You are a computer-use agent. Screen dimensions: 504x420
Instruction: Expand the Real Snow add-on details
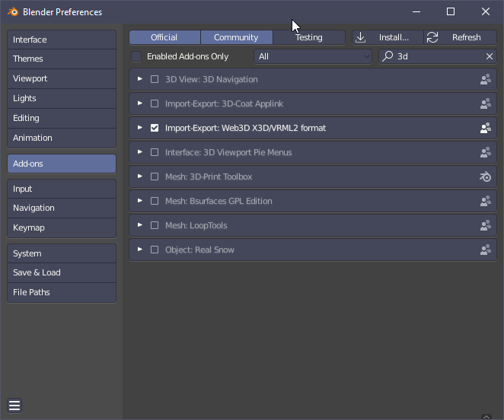point(140,249)
